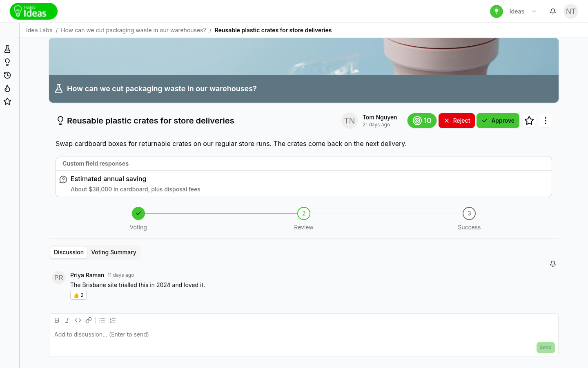588x368 pixels.
Task: Insert code formatting in the editor
Action: 78,320
